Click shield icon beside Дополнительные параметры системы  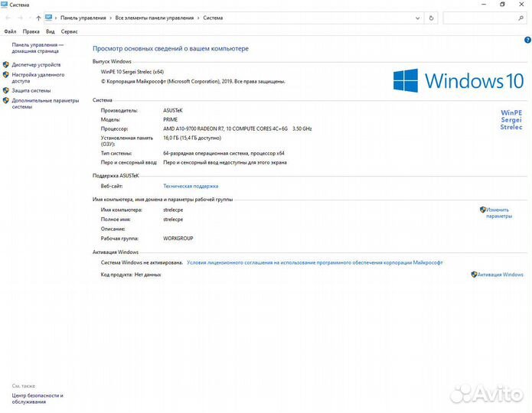pyautogui.click(x=6, y=100)
